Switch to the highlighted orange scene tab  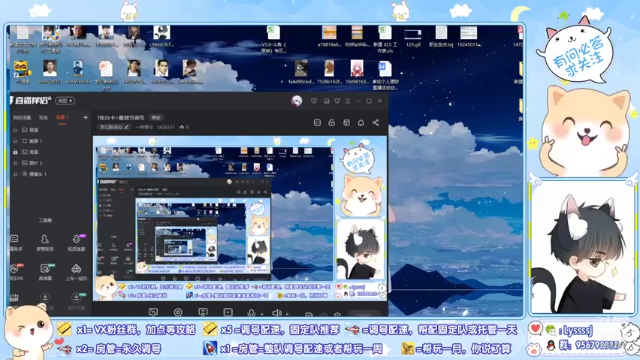point(62,118)
